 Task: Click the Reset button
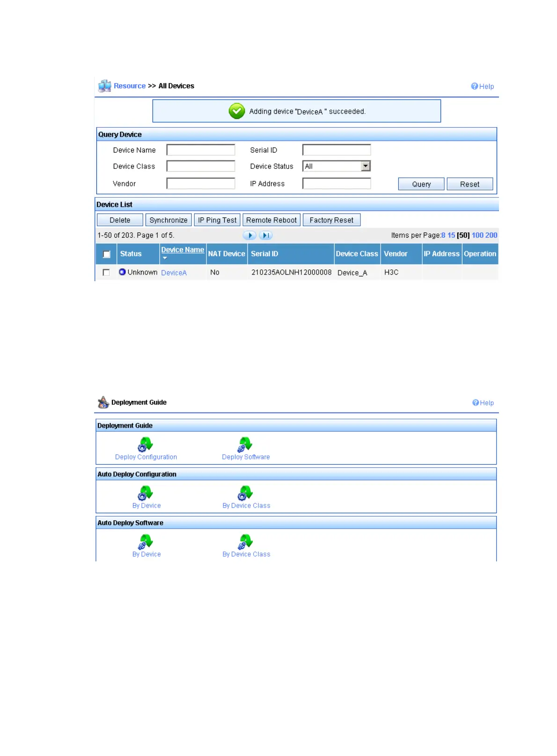click(469, 184)
